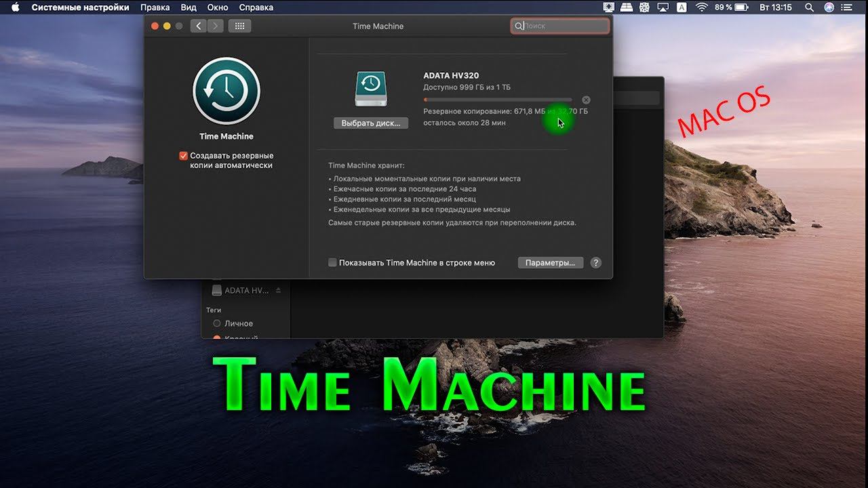Open the Окно menu
Screen dimensions: 868x488
click(x=218, y=7)
